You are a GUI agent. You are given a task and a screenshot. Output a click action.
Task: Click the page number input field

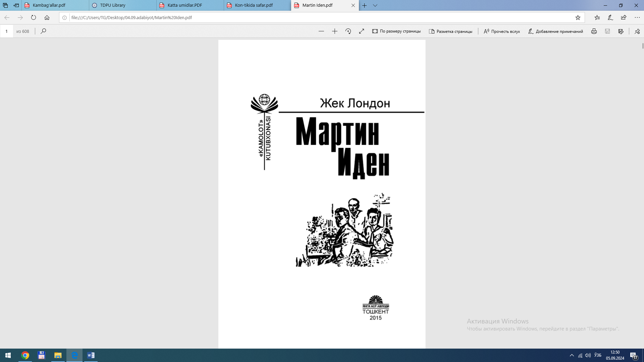(7, 31)
